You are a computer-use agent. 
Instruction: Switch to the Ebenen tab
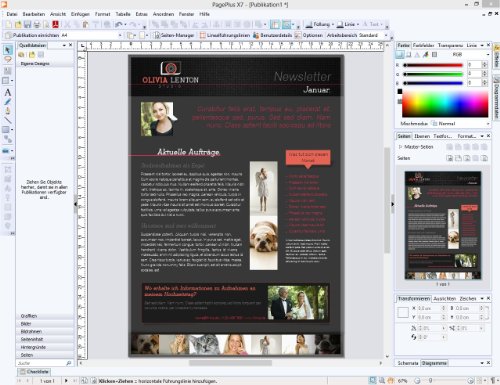point(422,136)
